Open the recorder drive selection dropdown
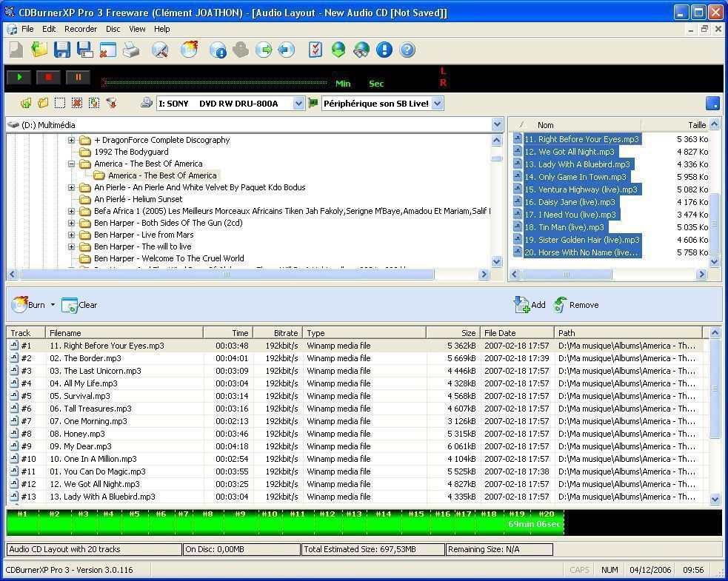The width and height of the screenshot is (728, 581). point(298,103)
